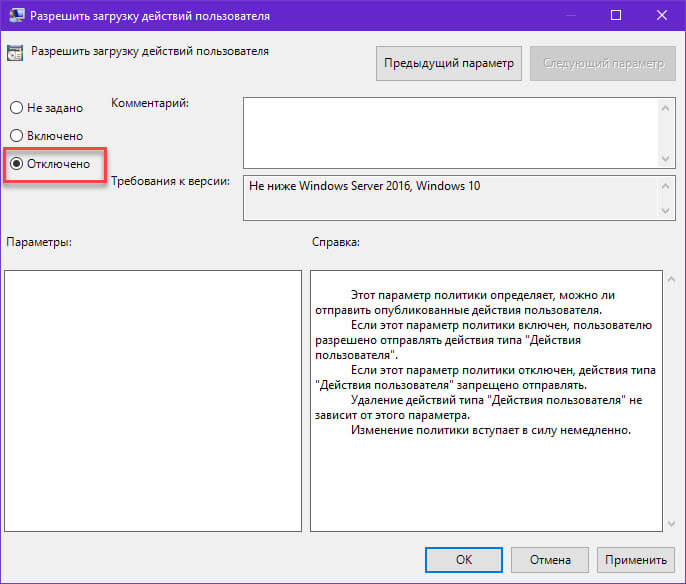
Task: Click help line starting "Этот параметр политики определяет"
Action: pos(483,295)
